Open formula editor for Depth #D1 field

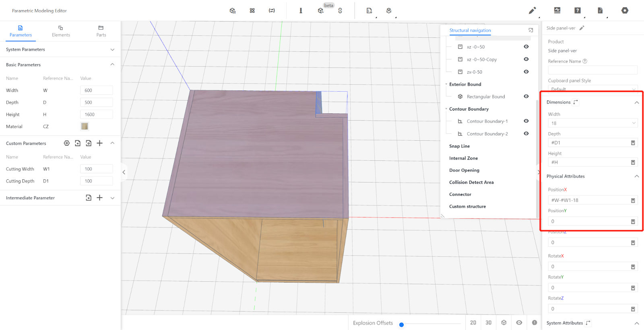(x=633, y=143)
